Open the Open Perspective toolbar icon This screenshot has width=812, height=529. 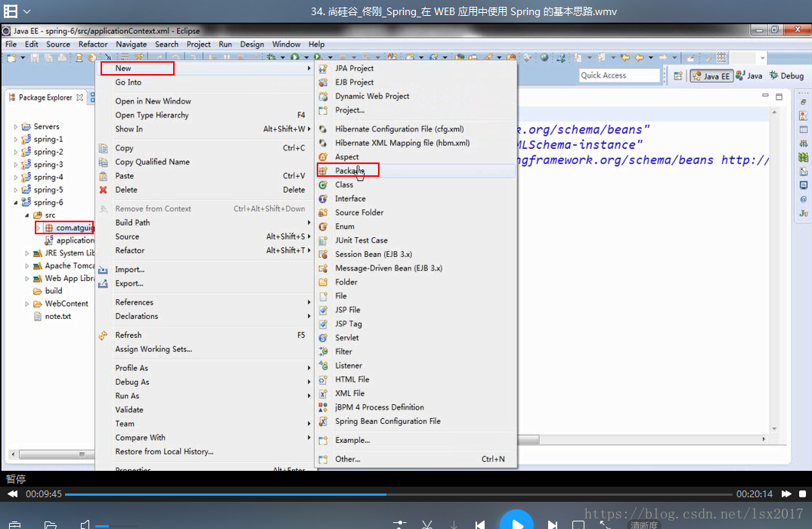pos(677,76)
